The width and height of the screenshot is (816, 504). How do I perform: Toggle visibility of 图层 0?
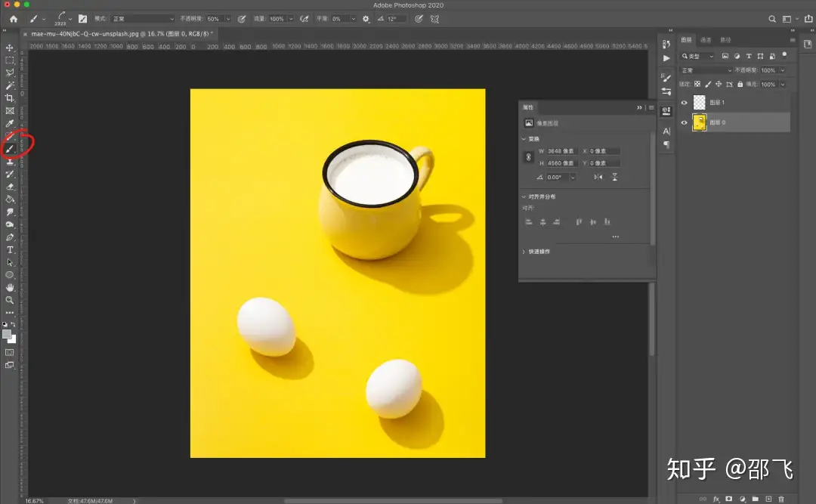click(x=685, y=122)
